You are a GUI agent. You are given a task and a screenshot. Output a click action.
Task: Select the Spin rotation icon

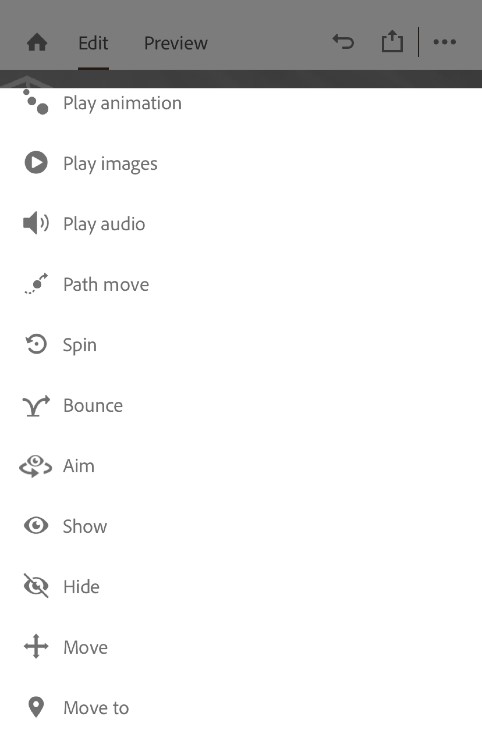(36, 344)
